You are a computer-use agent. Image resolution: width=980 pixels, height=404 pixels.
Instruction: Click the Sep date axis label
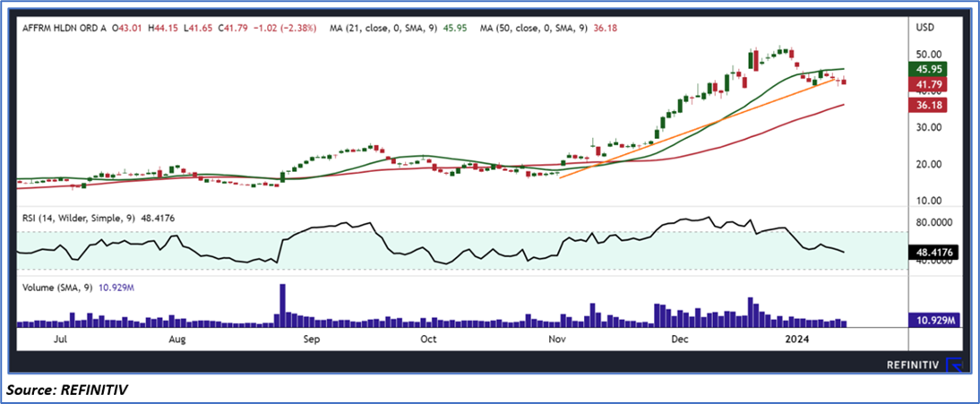coord(311,340)
